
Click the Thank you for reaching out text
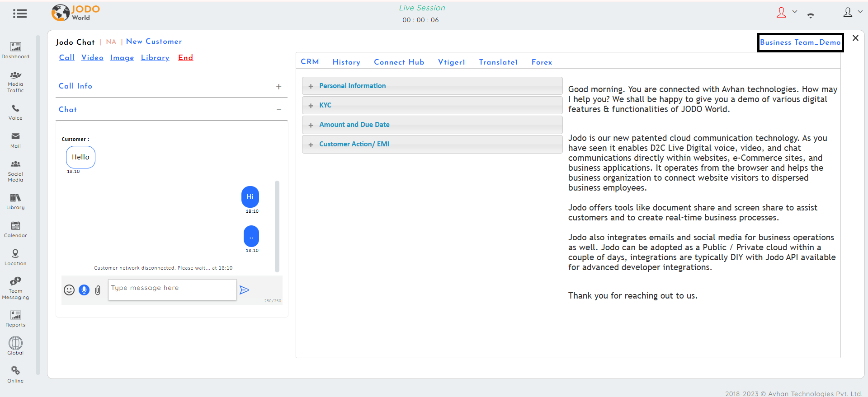coord(633,296)
